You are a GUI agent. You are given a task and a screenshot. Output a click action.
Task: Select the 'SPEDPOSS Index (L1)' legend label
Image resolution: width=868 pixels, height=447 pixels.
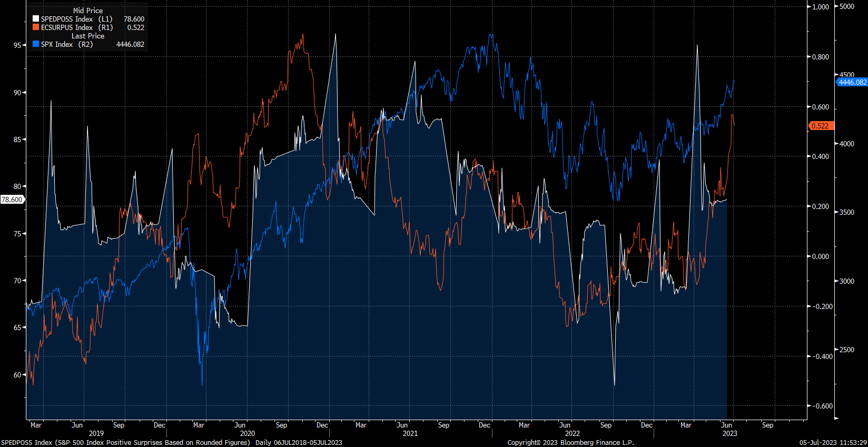[x=77, y=19]
